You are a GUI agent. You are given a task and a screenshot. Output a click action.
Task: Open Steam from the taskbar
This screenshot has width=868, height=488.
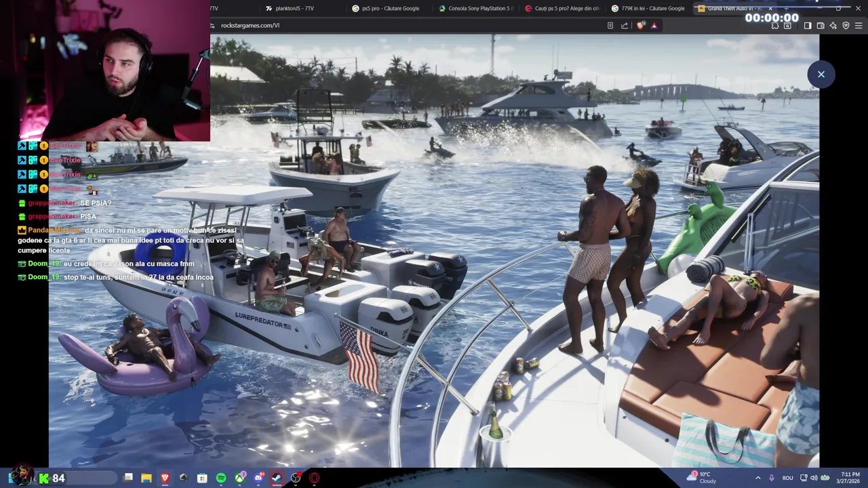[x=277, y=478]
